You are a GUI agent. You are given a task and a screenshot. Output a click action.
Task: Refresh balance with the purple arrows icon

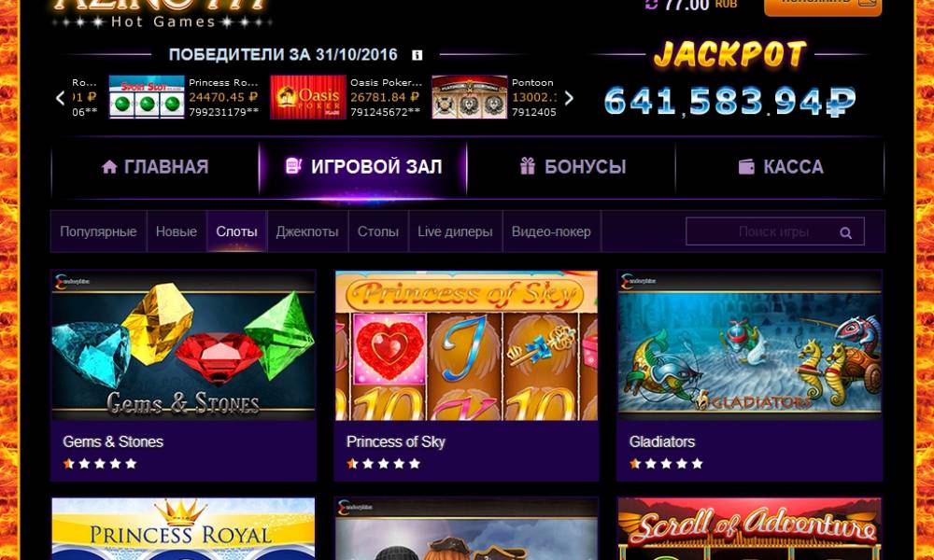(x=651, y=4)
